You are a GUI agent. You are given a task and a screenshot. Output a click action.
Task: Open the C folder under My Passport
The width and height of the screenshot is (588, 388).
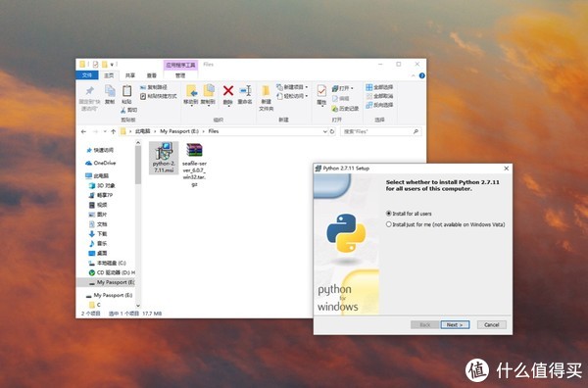pos(95,305)
